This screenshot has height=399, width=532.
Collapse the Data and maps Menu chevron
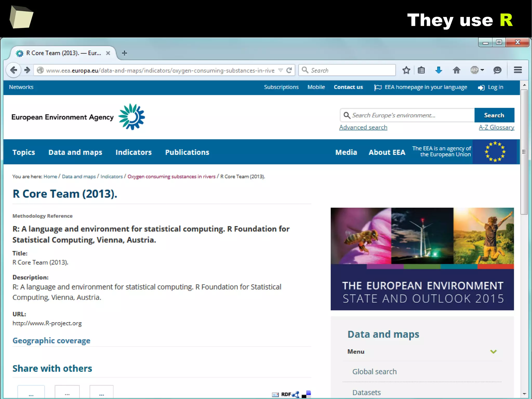[x=493, y=352]
